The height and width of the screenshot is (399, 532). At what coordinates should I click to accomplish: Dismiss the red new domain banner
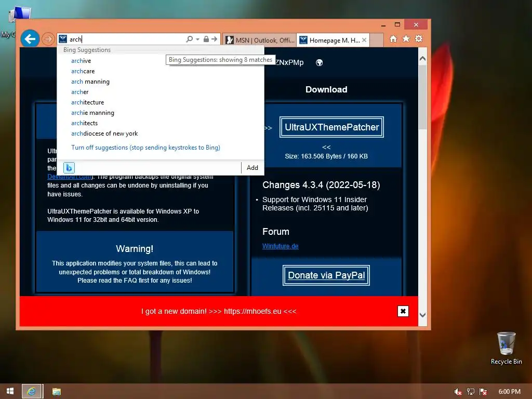pos(403,311)
